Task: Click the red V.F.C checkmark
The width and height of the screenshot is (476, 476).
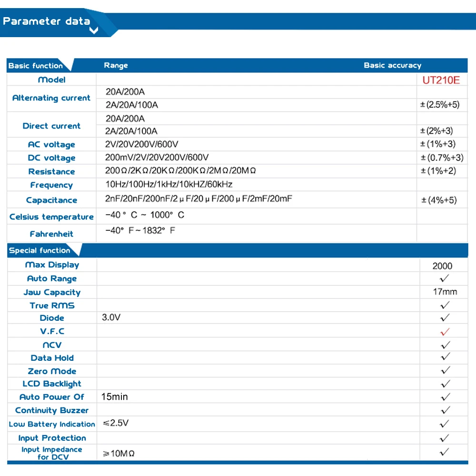Action: (x=445, y=332)
